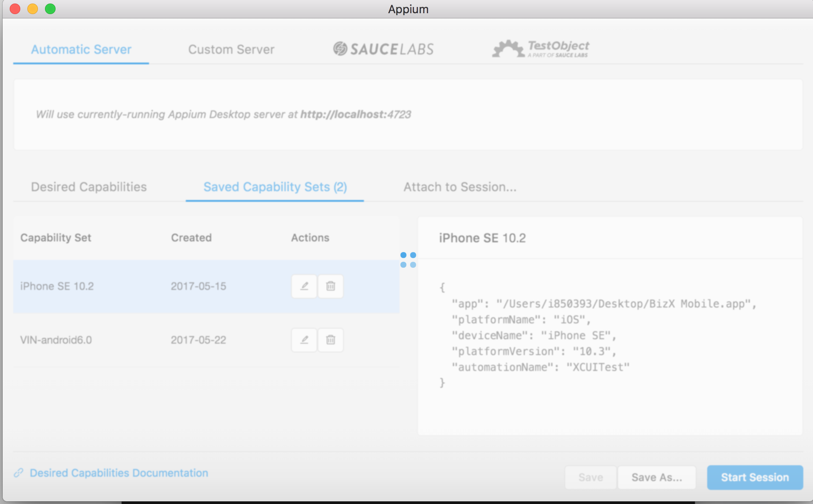The width and height of the screenshot is (813, 504).
Task: Delete the iPhone SE 10.2 capability set
Action: coord(331,286)
